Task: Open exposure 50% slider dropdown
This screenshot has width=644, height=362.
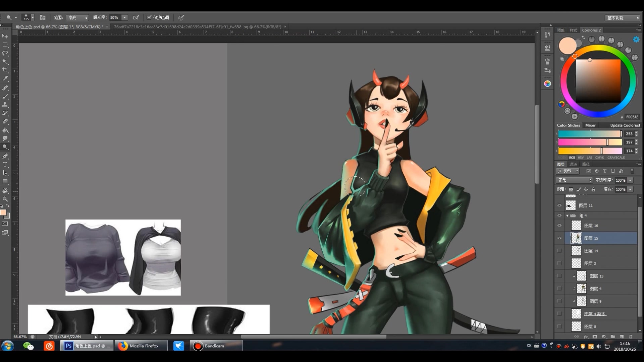Action: click(124, 17)
